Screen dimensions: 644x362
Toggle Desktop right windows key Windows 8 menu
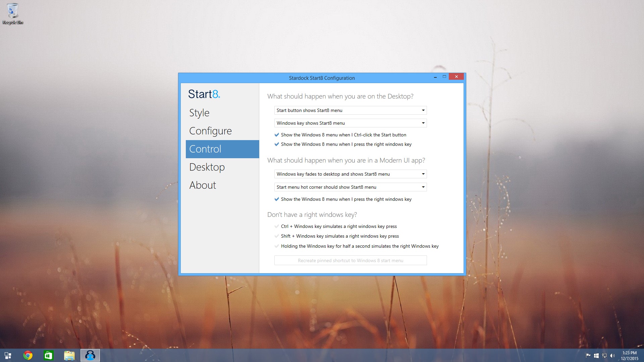click(343, 144)
